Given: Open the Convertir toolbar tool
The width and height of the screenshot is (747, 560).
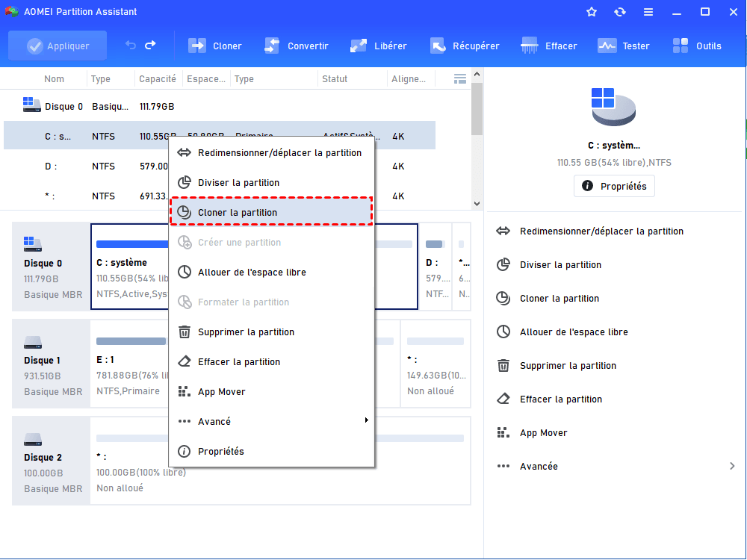Looking at the screenshot, I should (296, 46).
